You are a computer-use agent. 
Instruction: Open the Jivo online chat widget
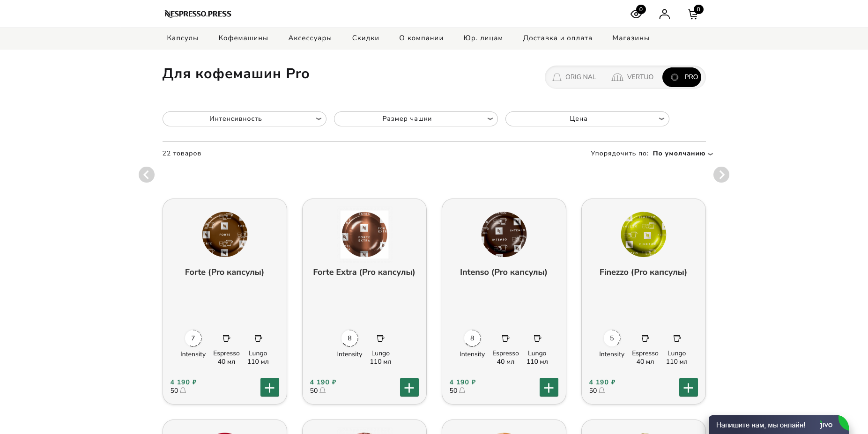(x=779, y=425)
